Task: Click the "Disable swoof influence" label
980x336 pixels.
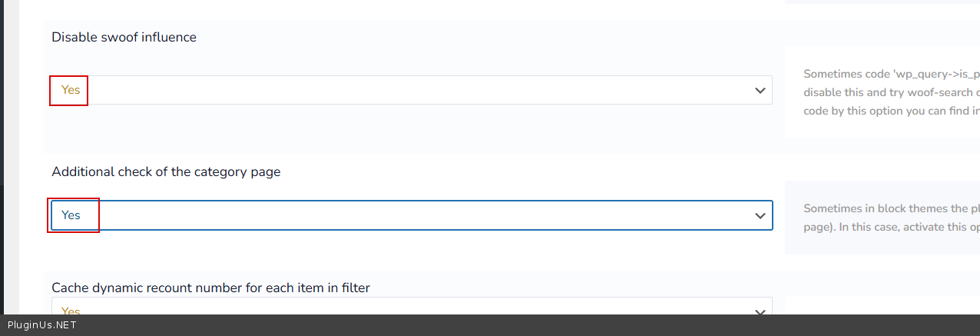Action: pyautogui.click(x=124, y=37)
